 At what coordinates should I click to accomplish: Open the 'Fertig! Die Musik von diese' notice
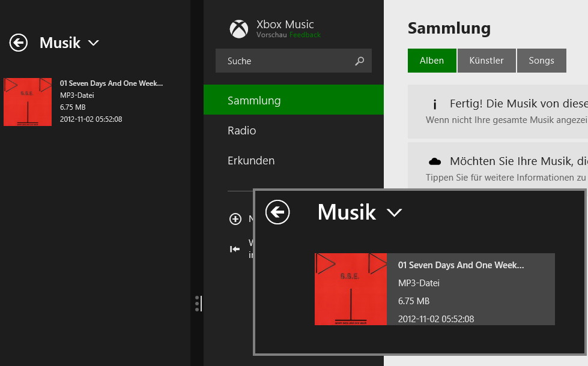tap(498, 112)
